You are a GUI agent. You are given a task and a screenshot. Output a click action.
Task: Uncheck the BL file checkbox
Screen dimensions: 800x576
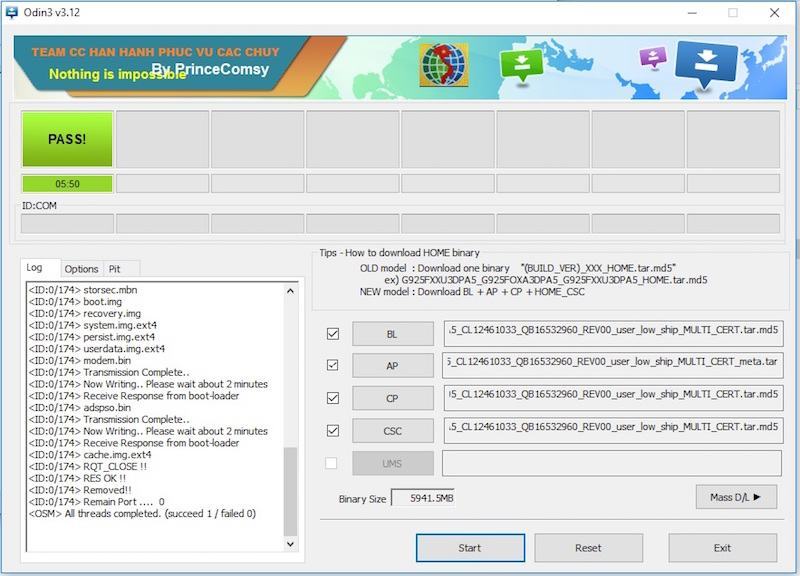coord(333,334)
